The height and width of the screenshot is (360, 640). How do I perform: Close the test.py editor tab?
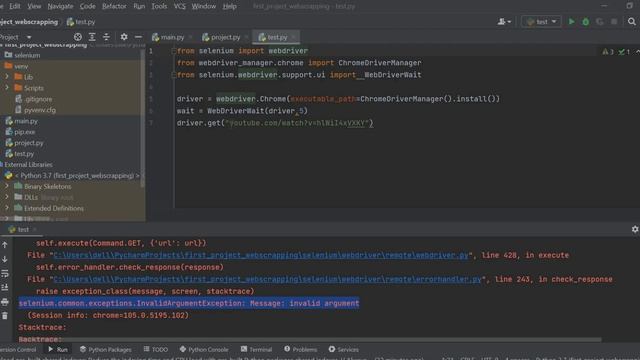coord(293,37)
